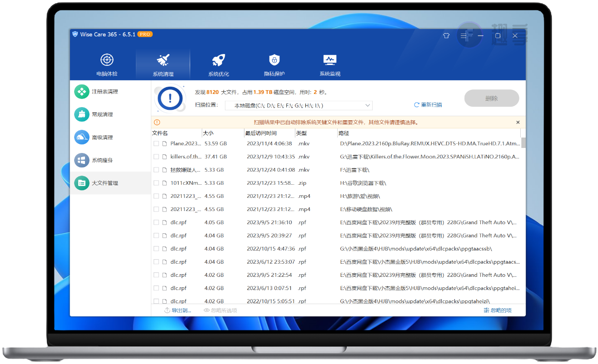The width and height of the screenshot is (598, 364).
Task: Select 注册表清理 in the sidebar
Action: pos(110,92)
